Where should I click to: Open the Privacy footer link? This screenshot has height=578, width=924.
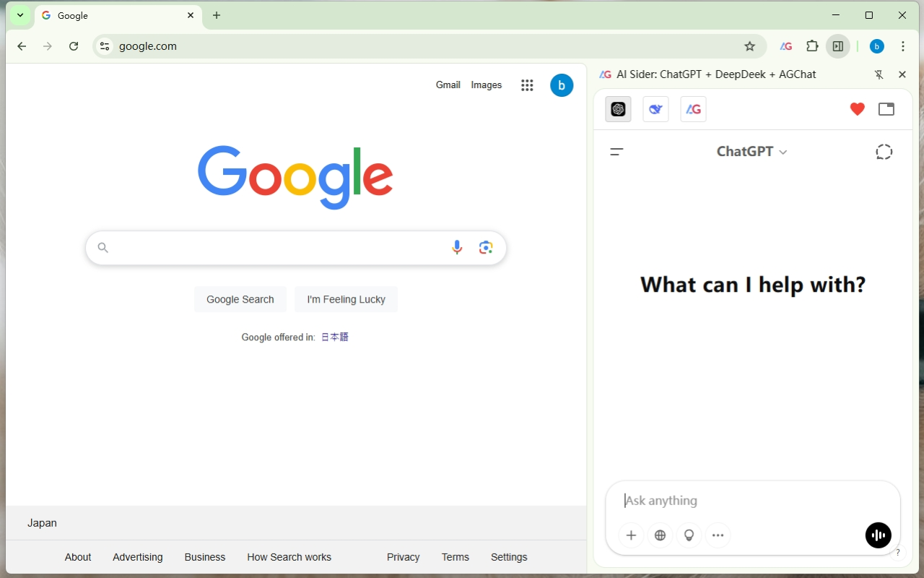pyautogui.click(x=404, y=557)
